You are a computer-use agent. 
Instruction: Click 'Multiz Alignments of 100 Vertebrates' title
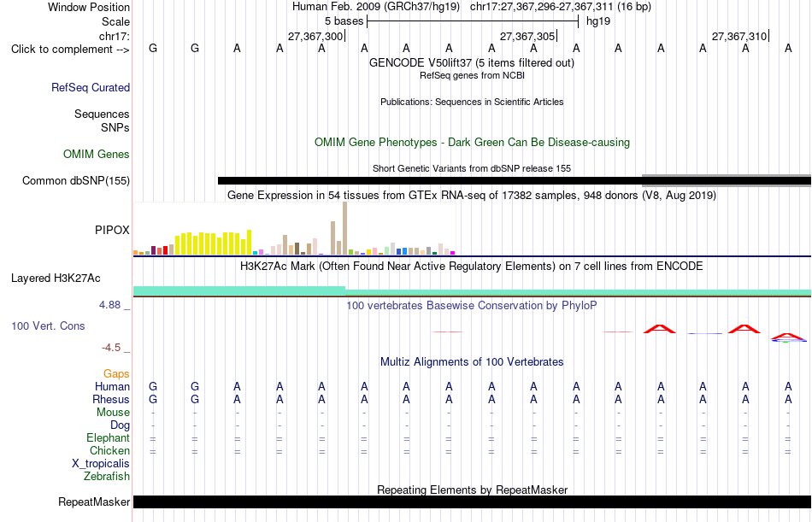point(472,362)
